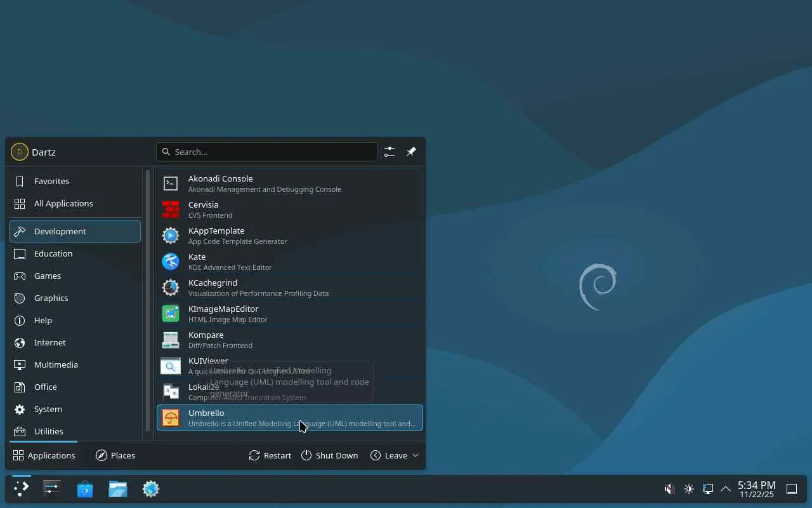
Task: Click the network tray icon
Action: (708, 489)
